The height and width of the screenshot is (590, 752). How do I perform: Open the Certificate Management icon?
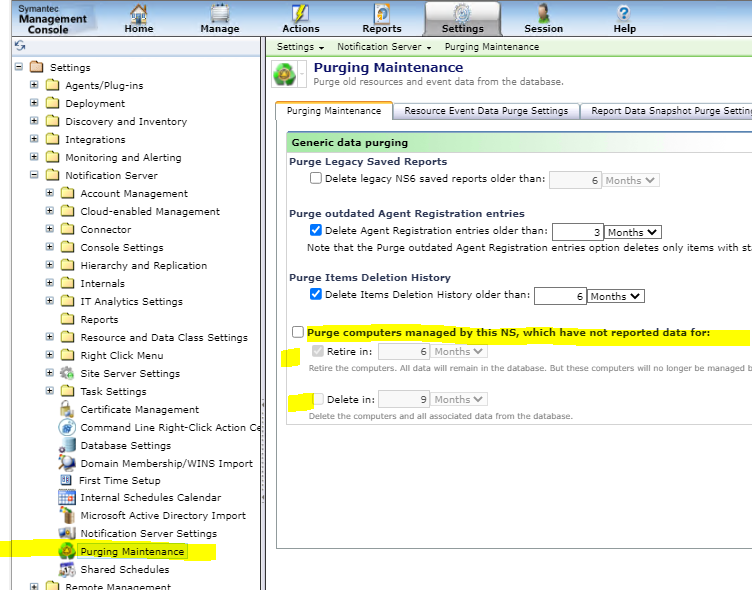tap(67, 409)
